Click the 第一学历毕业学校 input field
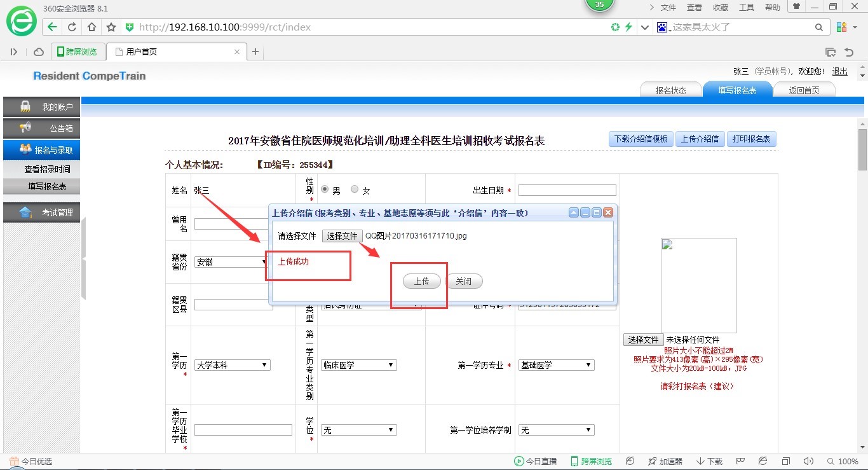The height and width of the screenshot is (470, 868). point(243,430)
